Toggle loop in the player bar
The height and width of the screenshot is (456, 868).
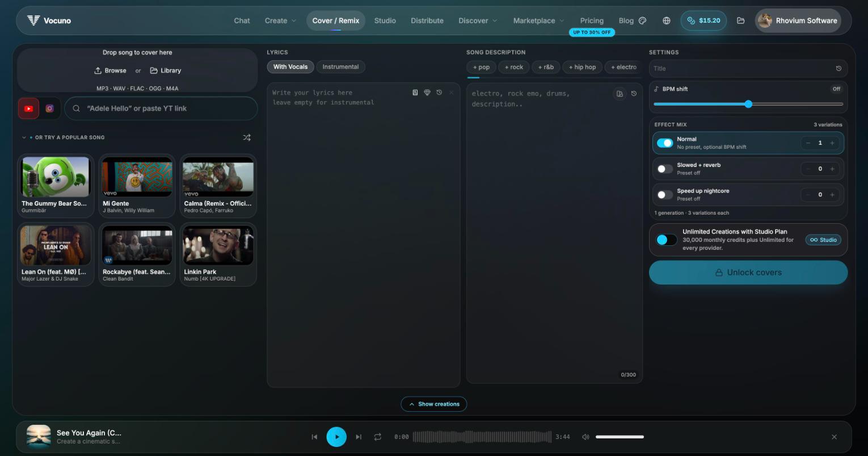point(378,437)
